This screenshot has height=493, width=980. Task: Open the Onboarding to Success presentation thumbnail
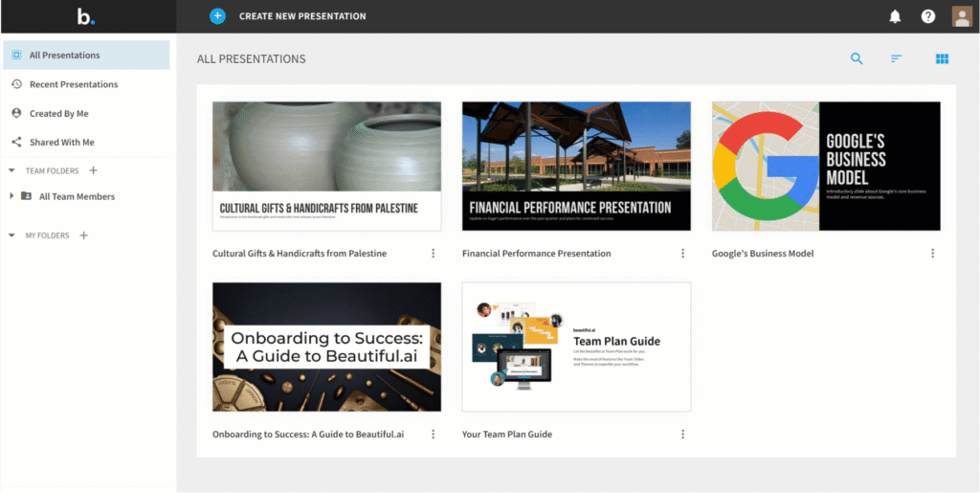[x=326, y=347]
